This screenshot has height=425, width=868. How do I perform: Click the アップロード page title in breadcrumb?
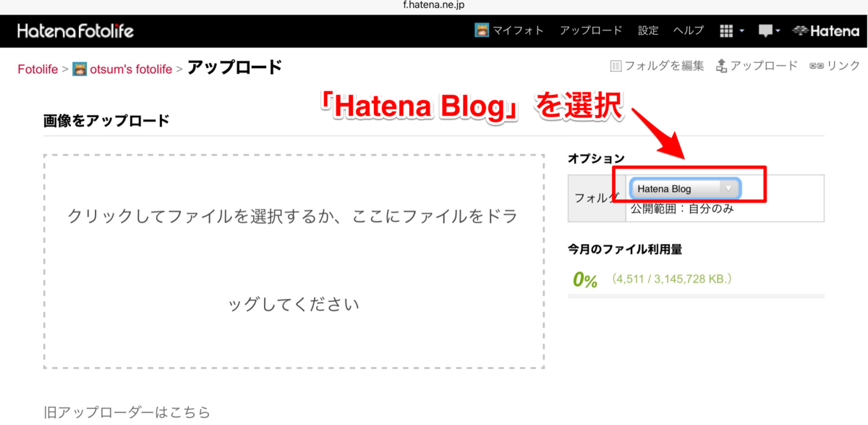pos(234,68)
